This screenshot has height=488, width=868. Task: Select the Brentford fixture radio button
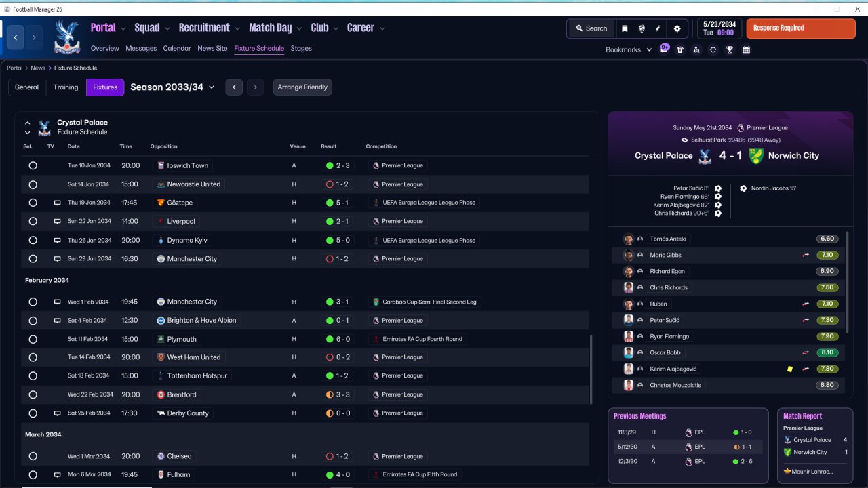click(x=33, y=394)
